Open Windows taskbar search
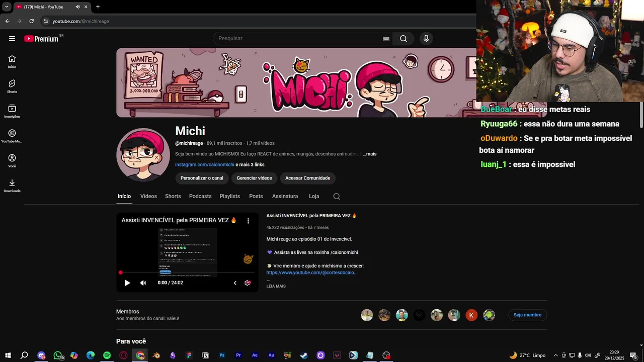This screenshot has width=644, height=362. 24,355
